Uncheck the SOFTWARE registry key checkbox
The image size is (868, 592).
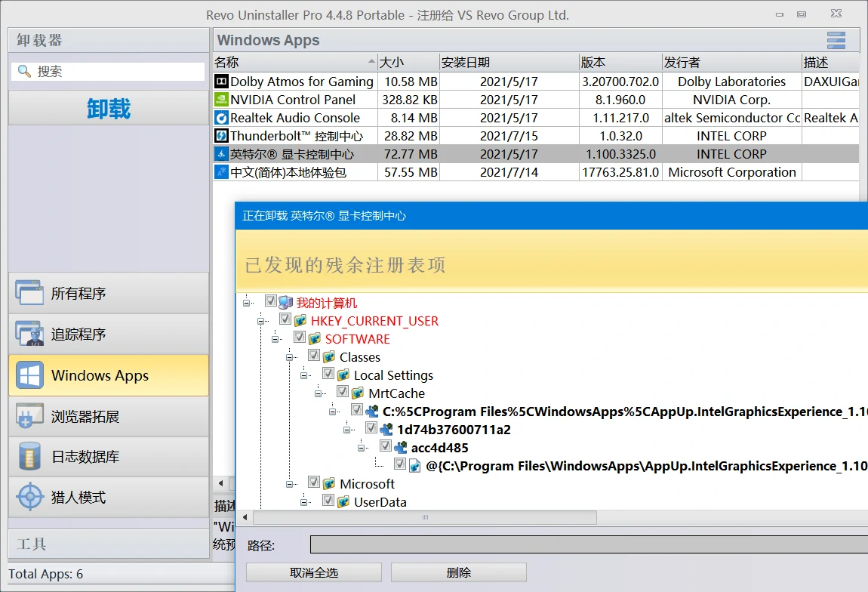point(300,338)
